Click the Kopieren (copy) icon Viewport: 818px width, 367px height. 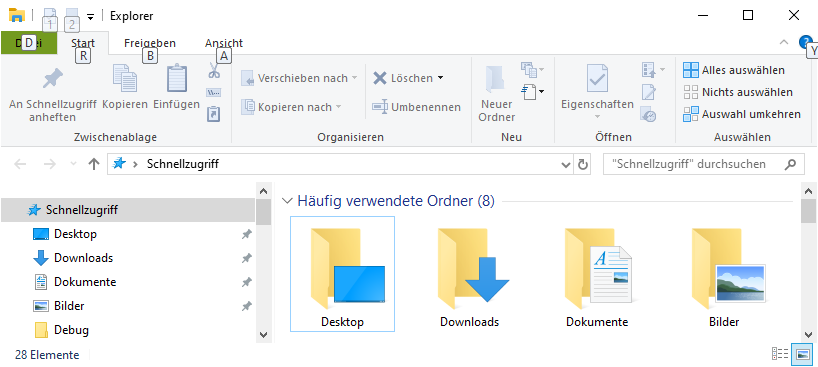[x=125, y=78]
